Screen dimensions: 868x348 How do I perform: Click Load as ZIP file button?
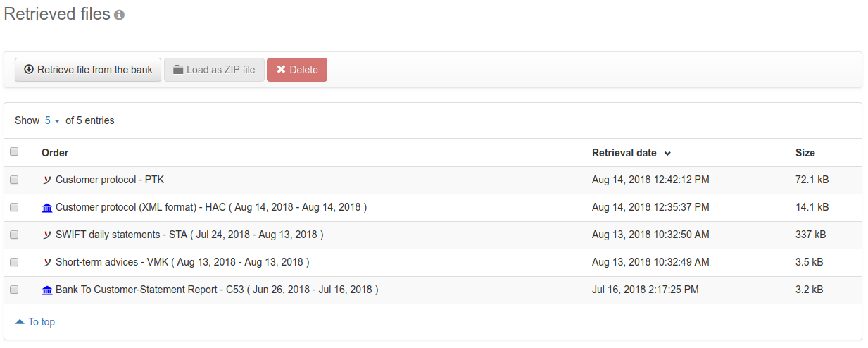pos(214,70)
